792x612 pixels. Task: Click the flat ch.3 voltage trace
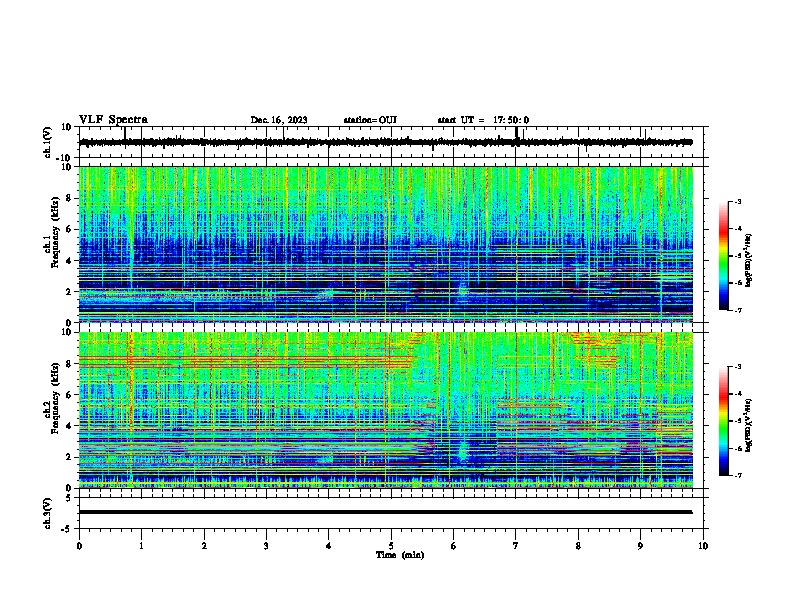click(386, 512)
